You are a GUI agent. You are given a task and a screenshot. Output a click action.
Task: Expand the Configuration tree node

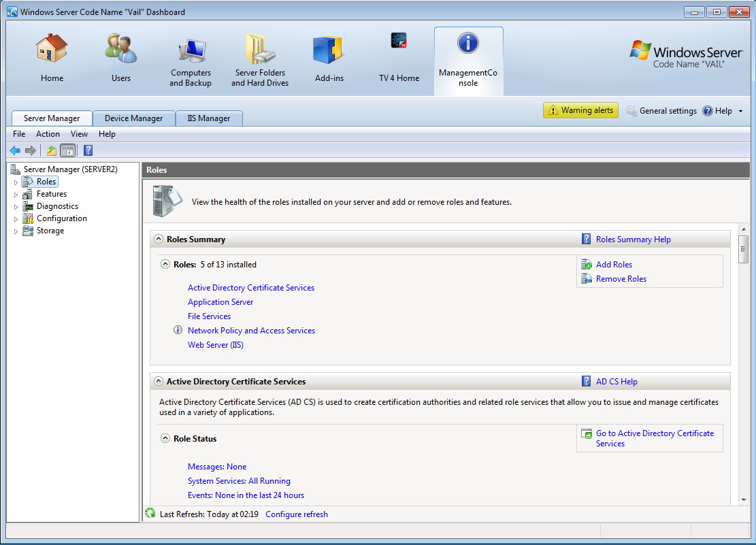pos(16,219)
